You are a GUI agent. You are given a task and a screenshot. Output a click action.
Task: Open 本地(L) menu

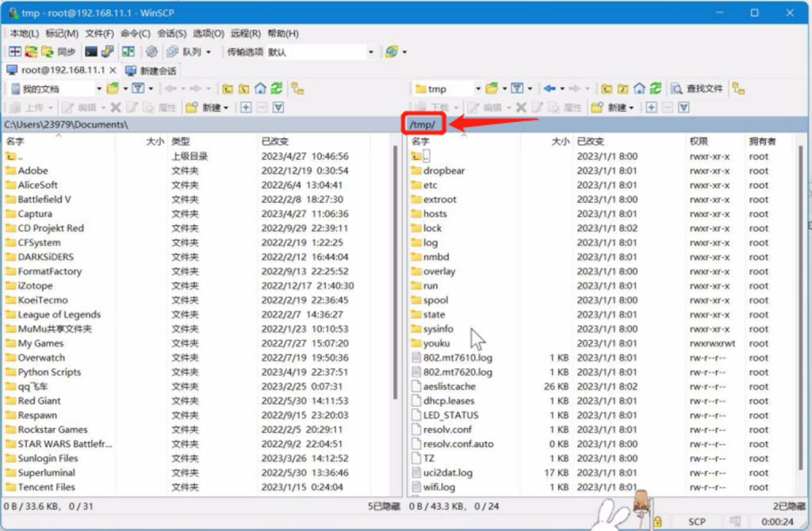click(x=25, y=33)
